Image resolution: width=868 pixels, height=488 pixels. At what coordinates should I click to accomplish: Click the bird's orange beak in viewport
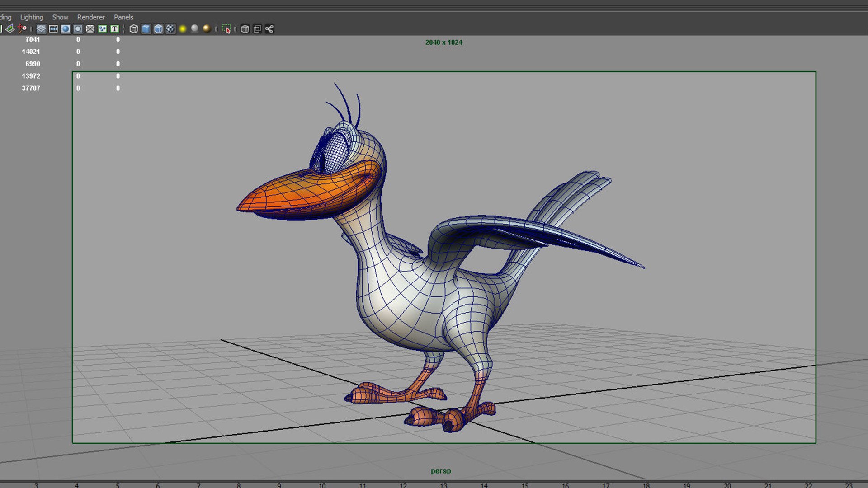307,192
